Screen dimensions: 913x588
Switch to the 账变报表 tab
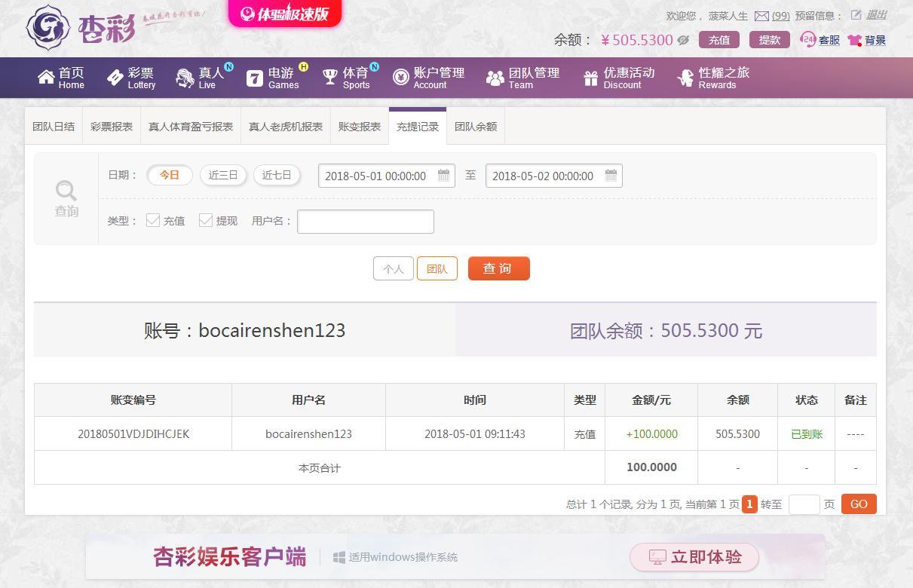(x=360, y=127)
